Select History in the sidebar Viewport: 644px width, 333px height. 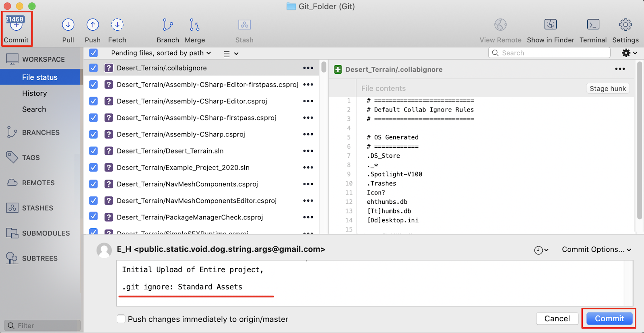[x=35, y=93]
